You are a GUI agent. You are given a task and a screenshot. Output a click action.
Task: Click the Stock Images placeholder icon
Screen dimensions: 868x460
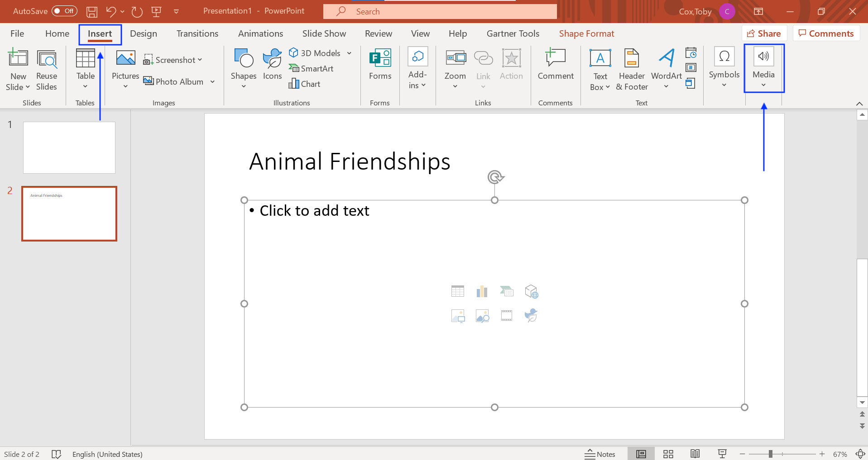click(482, 315)
